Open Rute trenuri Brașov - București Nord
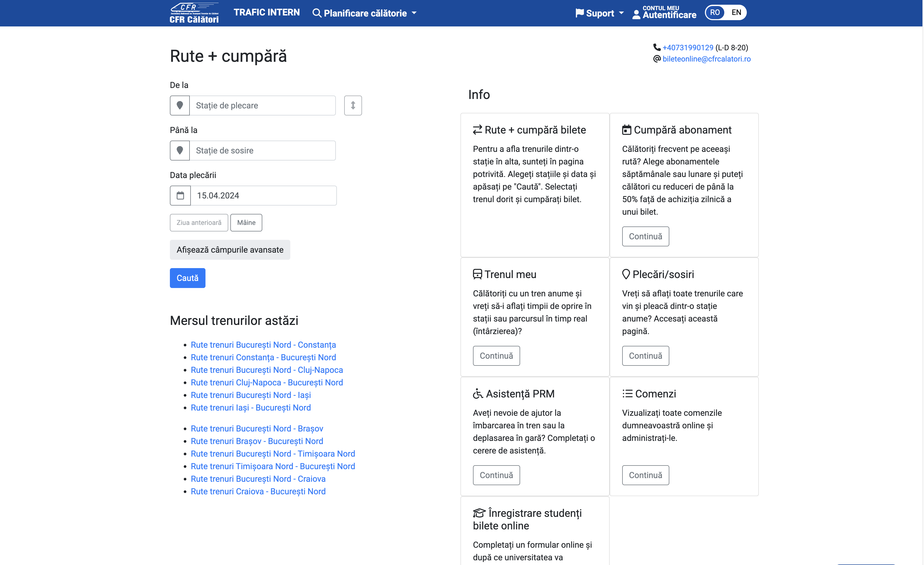Viewport: 924px width, 565px height. pos(257,441)
